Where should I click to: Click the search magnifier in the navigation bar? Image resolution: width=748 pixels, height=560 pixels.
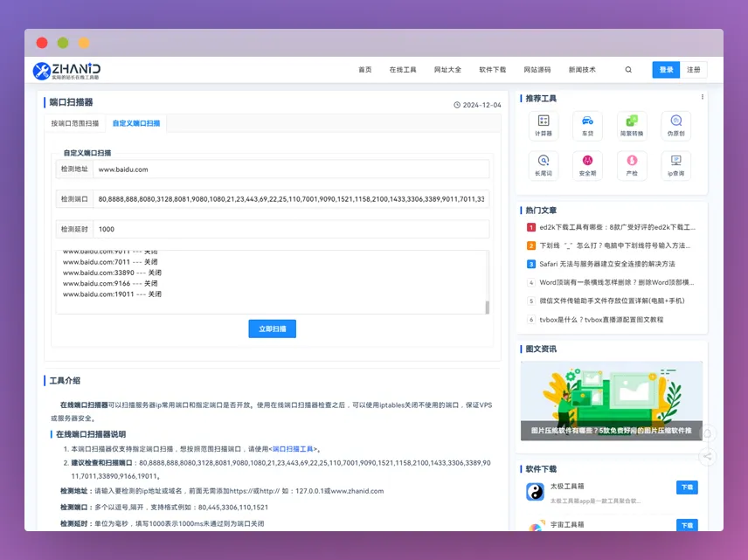tap(627, 69)
